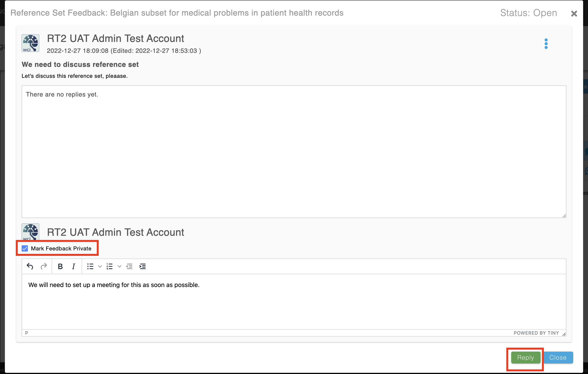
Task: Click the POWERED BY TINY link
Action: [536, 333]
